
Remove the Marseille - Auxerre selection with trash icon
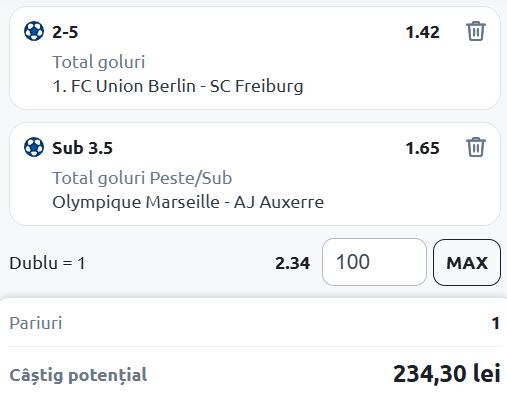point(476,147)
